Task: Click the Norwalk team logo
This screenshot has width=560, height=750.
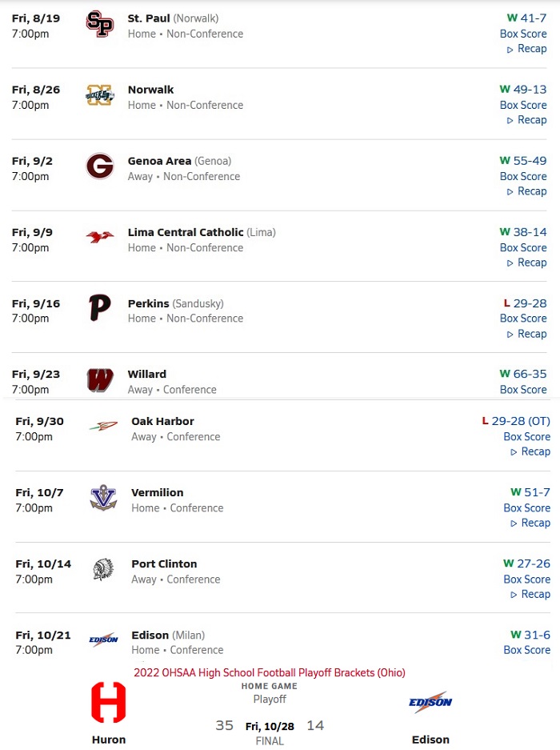Action: click(100, 96)
